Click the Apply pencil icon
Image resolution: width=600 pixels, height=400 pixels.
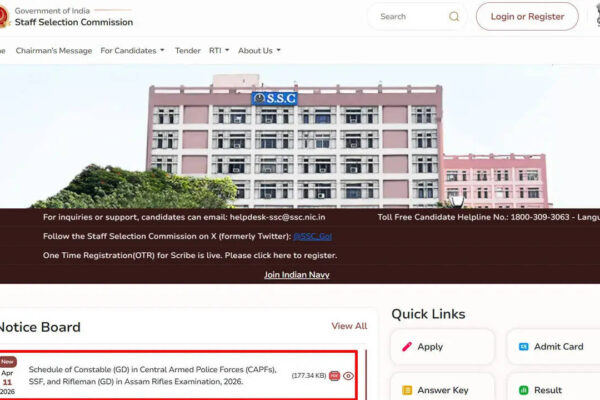[x=408, y=347]
